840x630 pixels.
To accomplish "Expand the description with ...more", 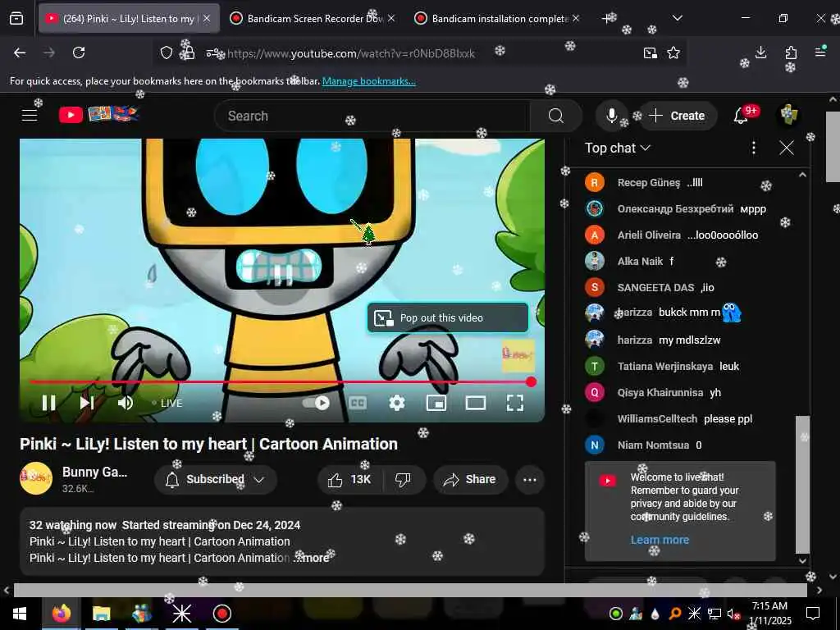I will [x=311, y=558].
